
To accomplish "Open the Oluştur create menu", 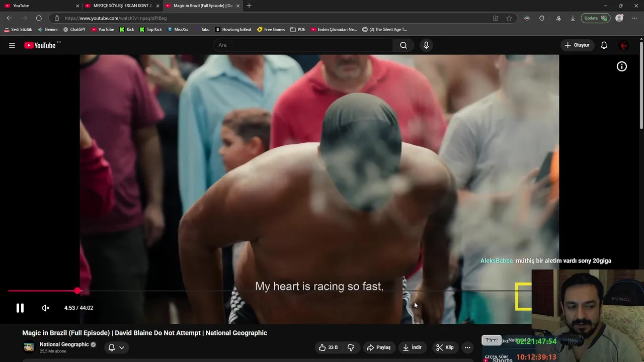I will (x=577, y=45).
